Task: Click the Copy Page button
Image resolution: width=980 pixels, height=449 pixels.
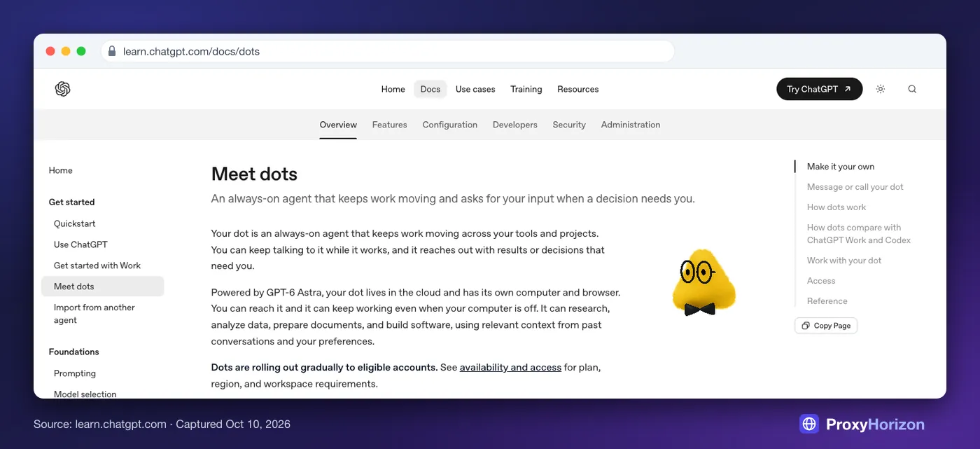Action: (x=826, y=326)
